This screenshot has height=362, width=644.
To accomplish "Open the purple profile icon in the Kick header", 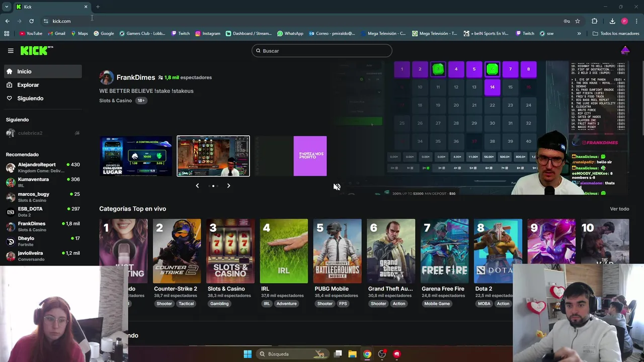I will pyautogui.click(x=625, y=50).
